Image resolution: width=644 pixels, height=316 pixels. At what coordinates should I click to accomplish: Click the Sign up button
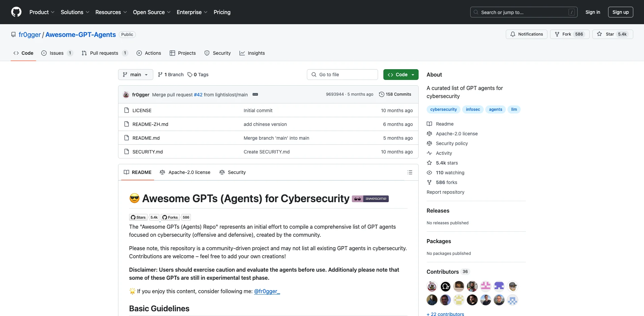(x=621, y=12)
